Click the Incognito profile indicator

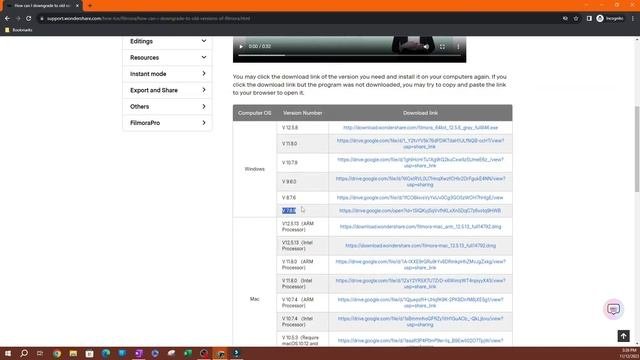coord(610,18)
